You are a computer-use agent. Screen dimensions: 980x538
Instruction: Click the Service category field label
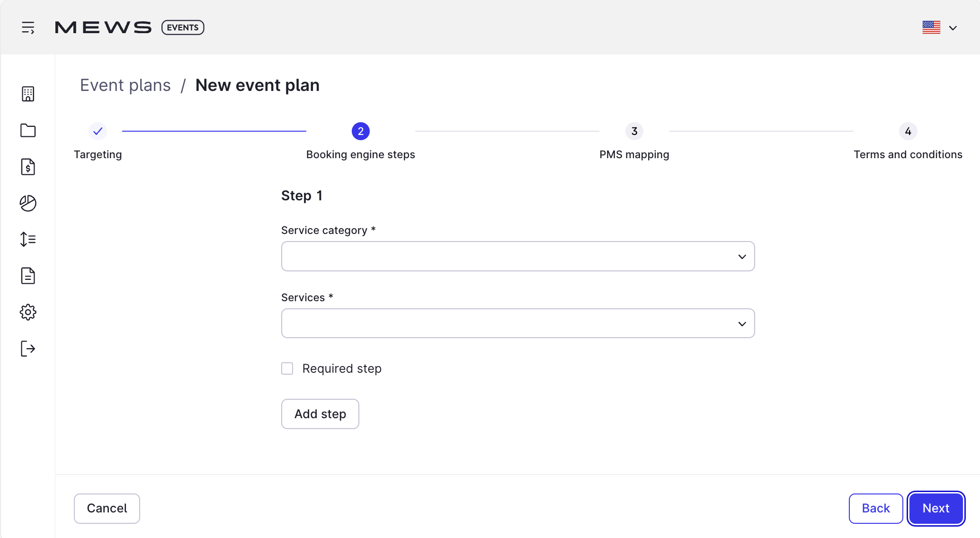point(329,230)
